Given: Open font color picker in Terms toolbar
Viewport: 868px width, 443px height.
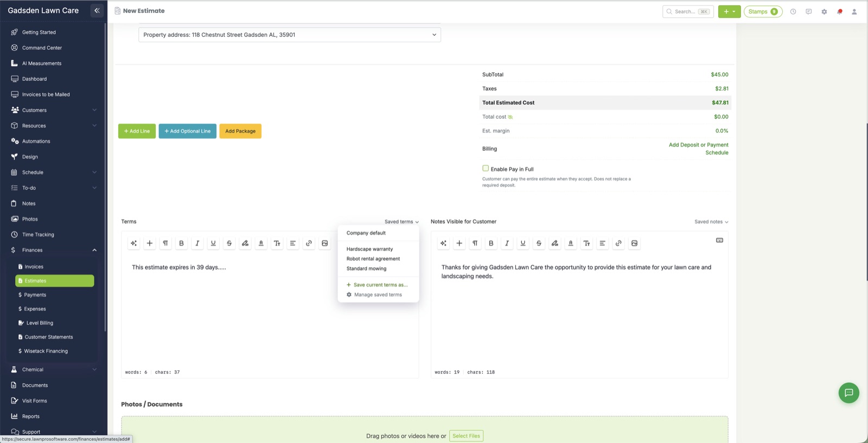Looking at the screenshot, I should pyautogui.click(x=261, y=243).
